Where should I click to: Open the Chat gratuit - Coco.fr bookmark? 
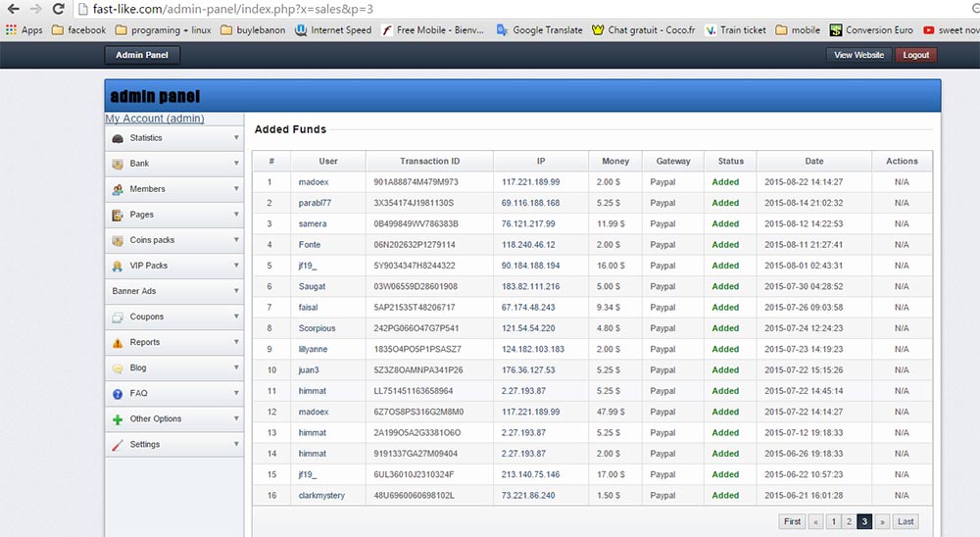tap(644, 30)
